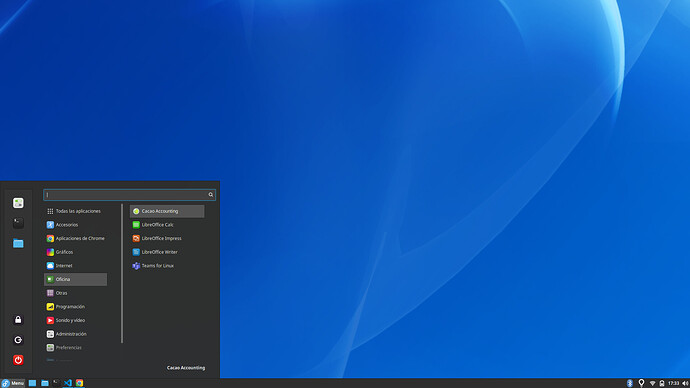This screenshot has height=388, width=690.
Task: Open Bluetooth tray icon
Action: point(630,384)
